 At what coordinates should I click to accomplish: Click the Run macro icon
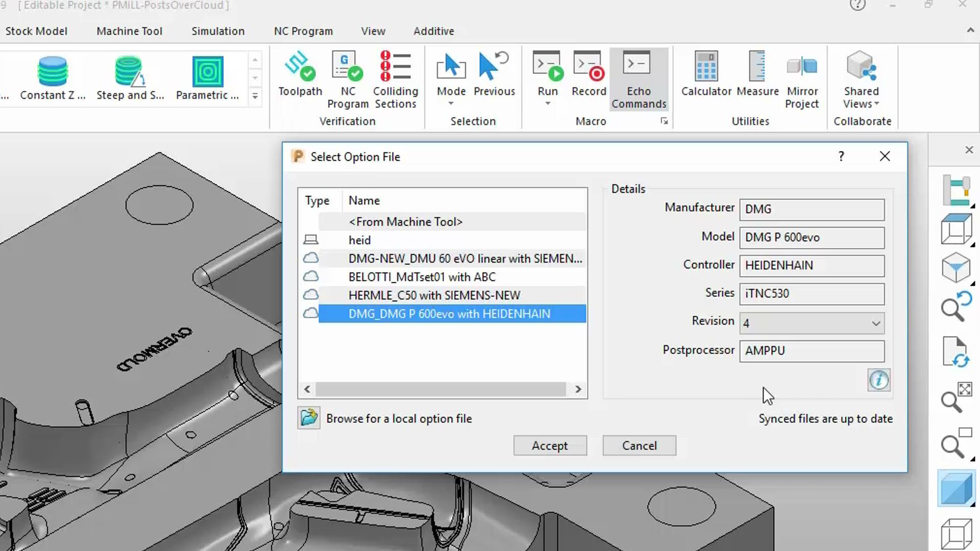coord(547,66)
